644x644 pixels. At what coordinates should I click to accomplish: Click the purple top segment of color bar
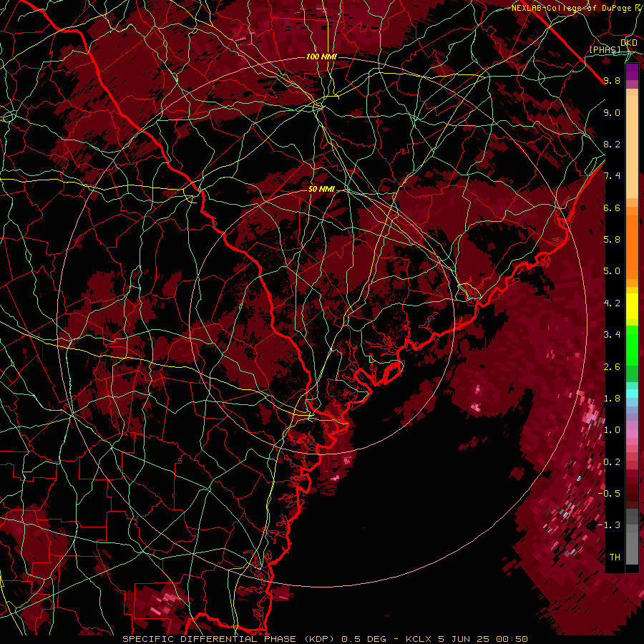point(632,72)
